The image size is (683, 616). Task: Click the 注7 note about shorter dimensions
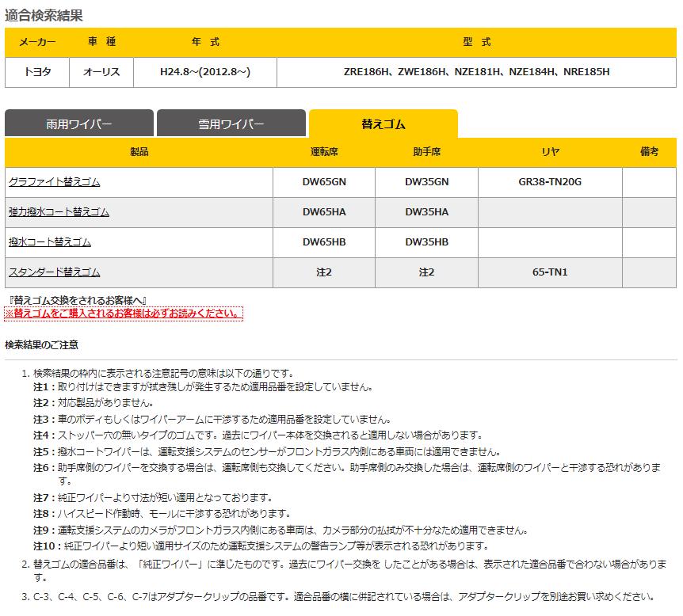153,497
